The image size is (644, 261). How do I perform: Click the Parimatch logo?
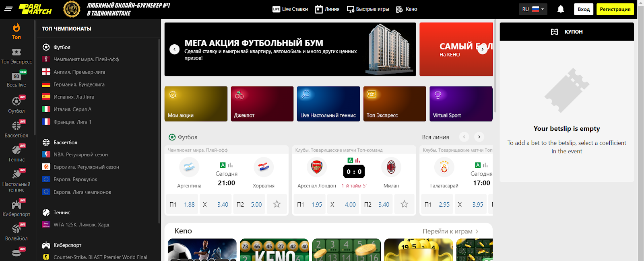(x=35, y=9)
